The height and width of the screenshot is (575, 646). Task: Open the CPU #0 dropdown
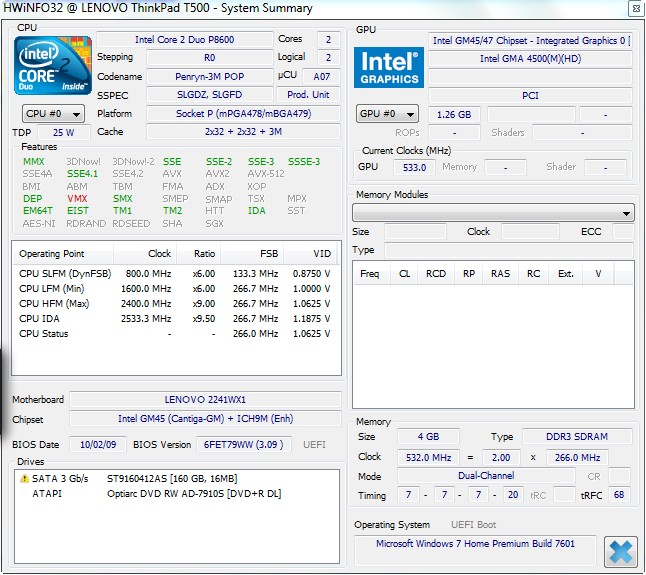point(53,114)
